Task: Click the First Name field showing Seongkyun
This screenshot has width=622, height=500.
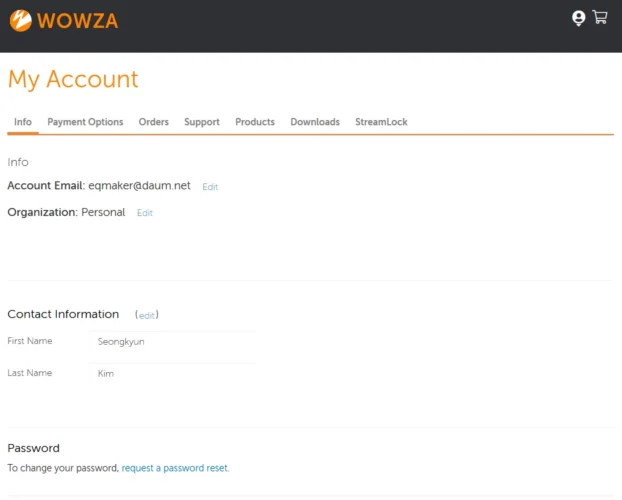Action: 173,342
